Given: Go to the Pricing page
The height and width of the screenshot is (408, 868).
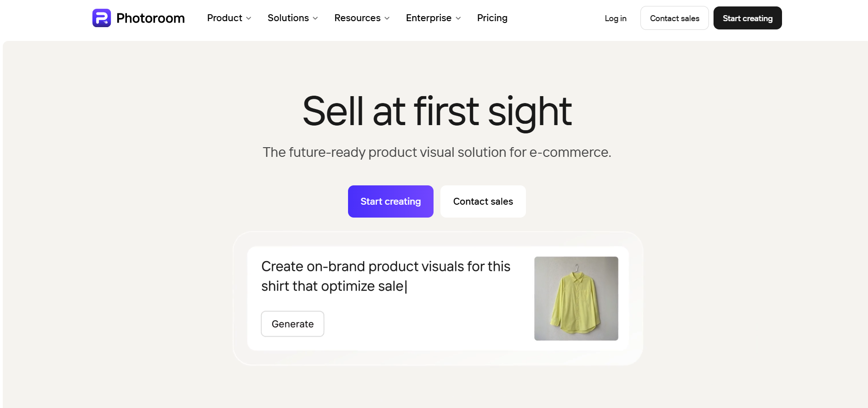Looking at the screenshot, I should tap(492, 18).
